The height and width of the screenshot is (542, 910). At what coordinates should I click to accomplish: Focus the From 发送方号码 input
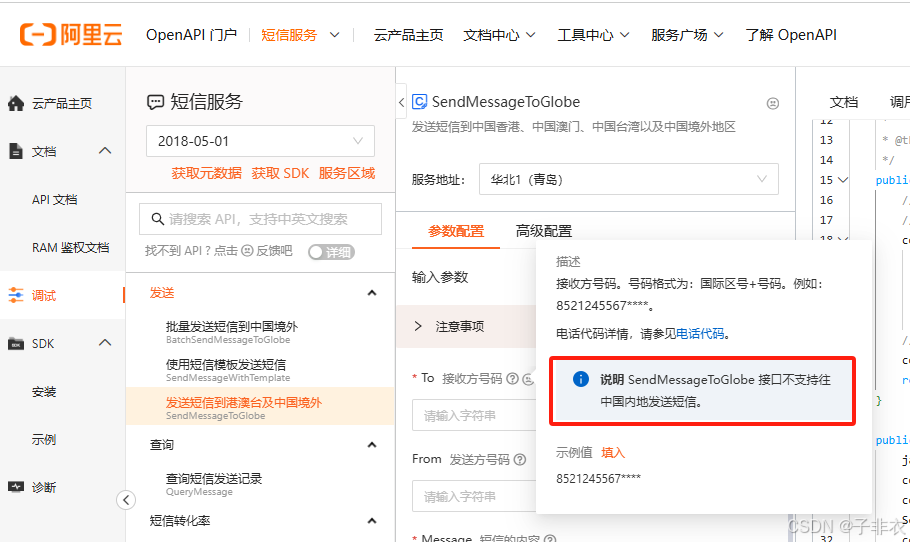tap(474, 496)
